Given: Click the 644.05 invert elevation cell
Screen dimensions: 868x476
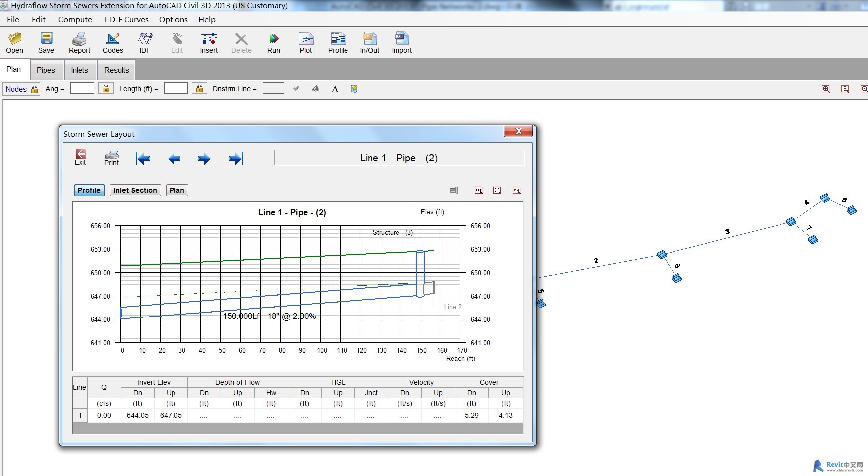Looking at the screenshot, I should pyautogui.click(x=138, y=415).
